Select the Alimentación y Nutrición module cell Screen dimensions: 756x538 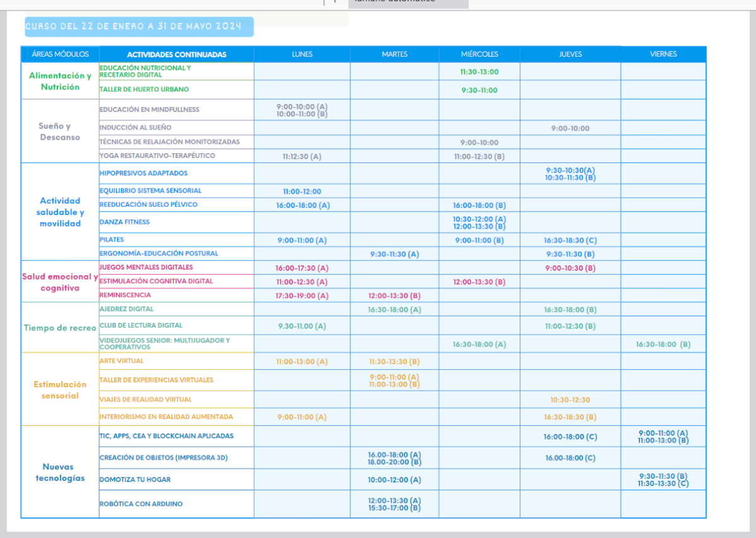pos(60,81)
